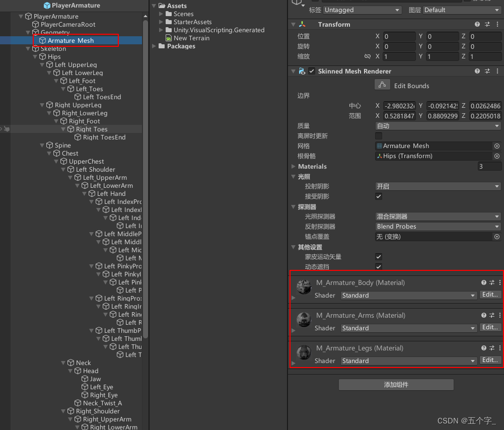Disable the Skinned Mesh Renderer checkbox
504x430 pixels.
312,71
